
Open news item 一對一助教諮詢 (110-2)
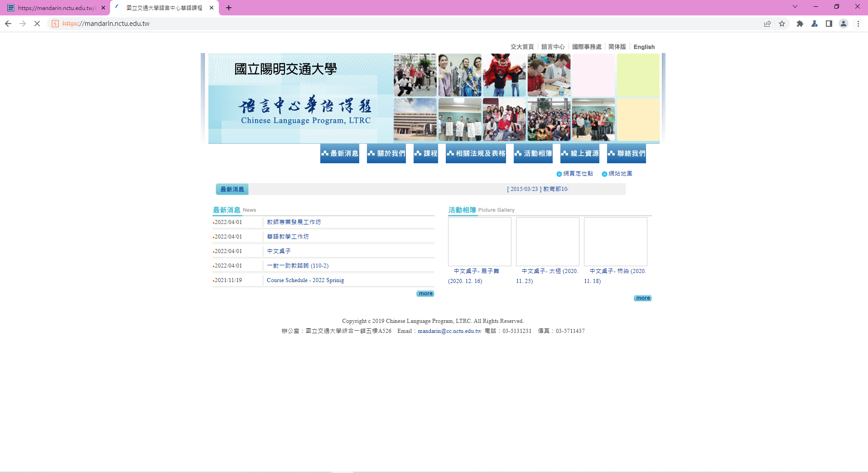298,266
